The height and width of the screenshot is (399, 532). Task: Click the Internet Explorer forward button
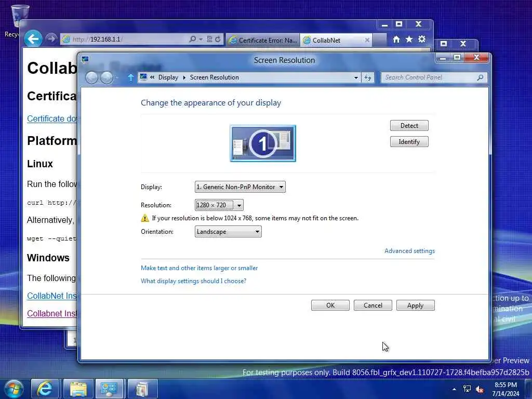(51, 38)
